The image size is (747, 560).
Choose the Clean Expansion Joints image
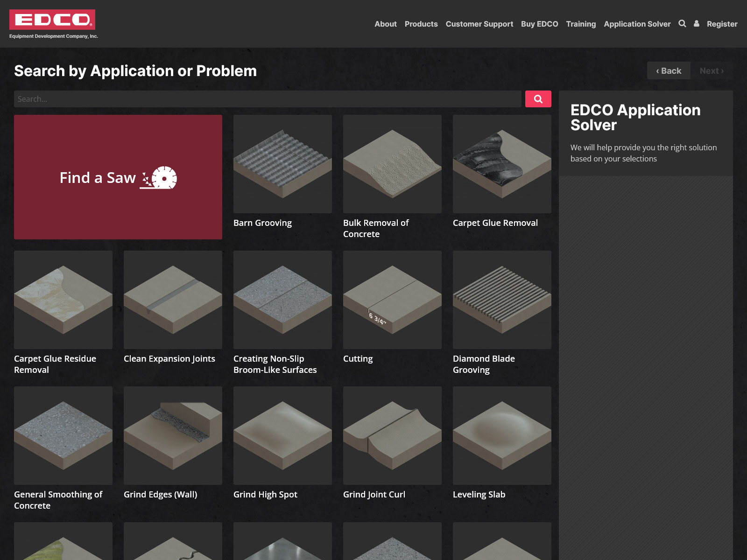coord(173,300)
